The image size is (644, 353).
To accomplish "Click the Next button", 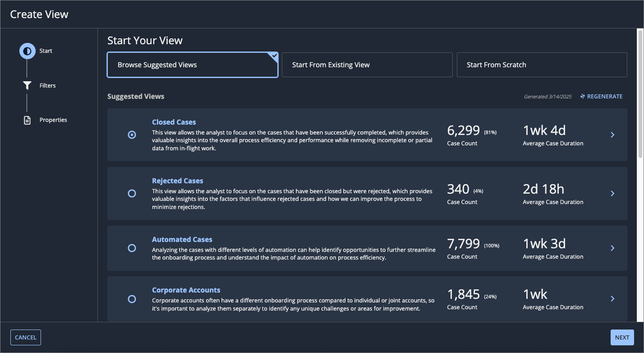I will click(x=622, y=338).
